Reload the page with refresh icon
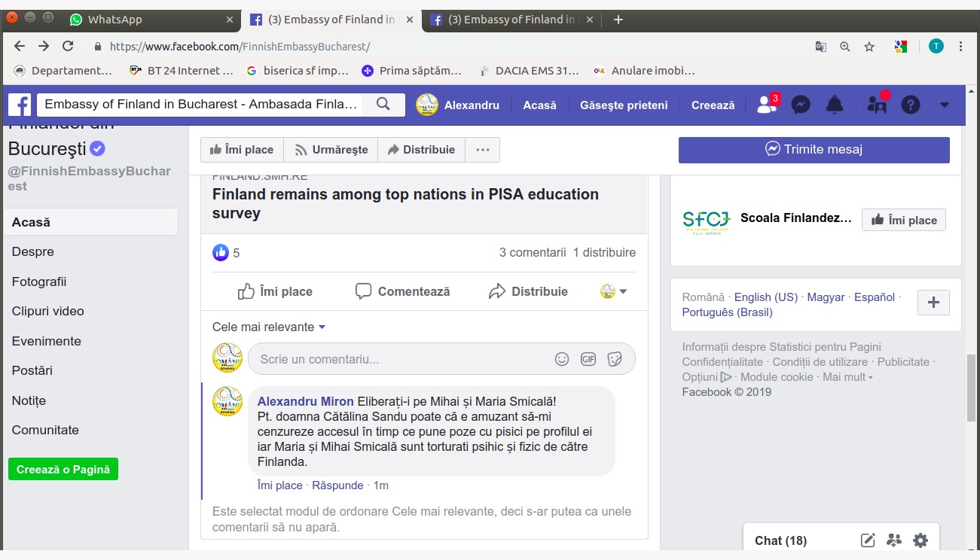This screenshot has height=560, width=980. (x=68, y=46)
